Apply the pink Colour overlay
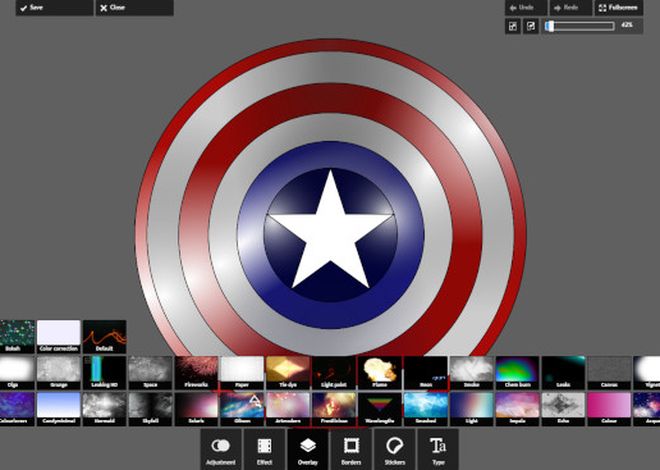This screenshot has height=470, width=660. [609, 409]
